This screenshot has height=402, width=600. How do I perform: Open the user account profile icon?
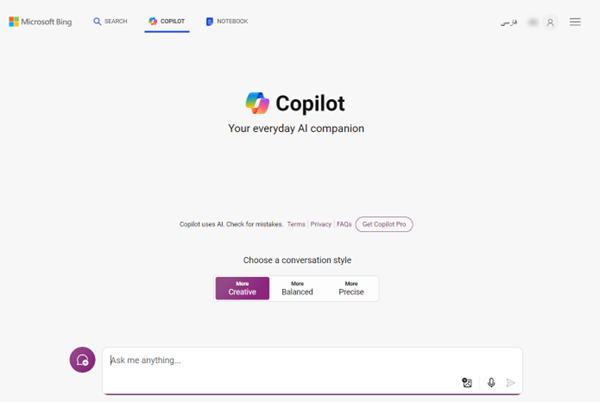pos(550,23)
